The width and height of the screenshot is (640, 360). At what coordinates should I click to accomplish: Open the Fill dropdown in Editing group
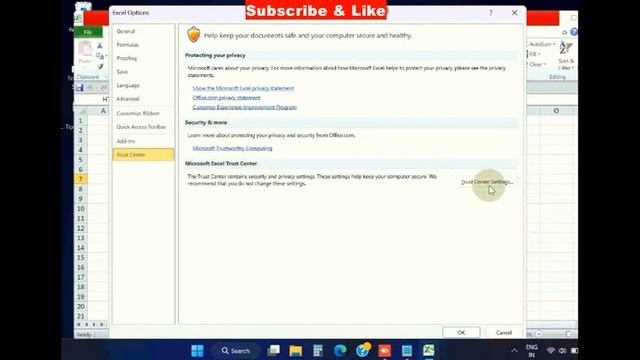tap(535, 54)
